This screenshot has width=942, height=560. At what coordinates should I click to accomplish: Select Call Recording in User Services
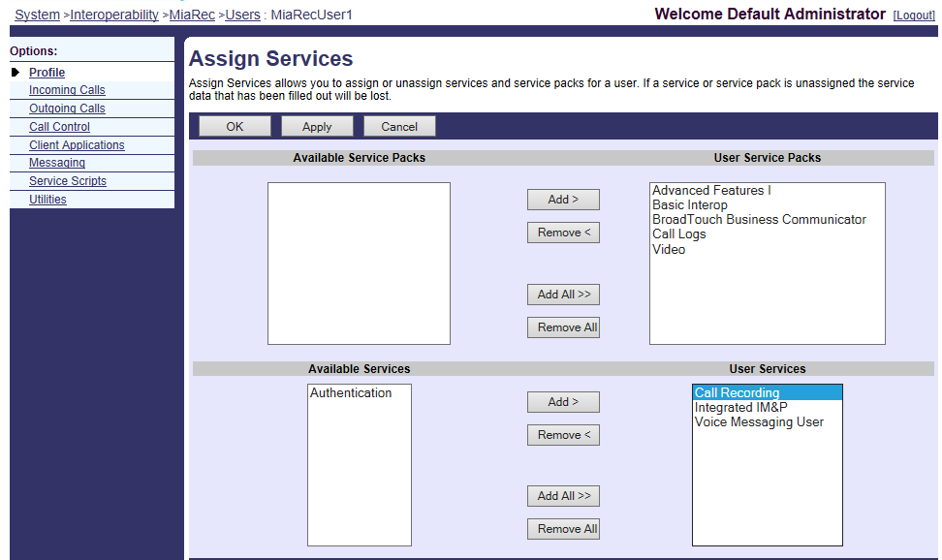tap(768, 393)
